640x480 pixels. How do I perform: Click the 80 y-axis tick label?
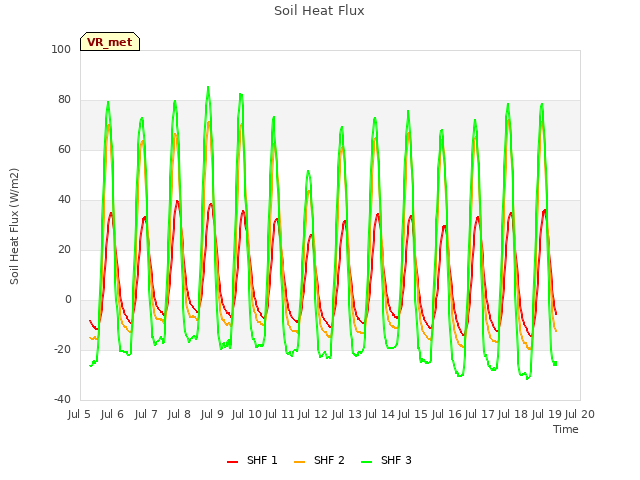[x=64, y=99]
